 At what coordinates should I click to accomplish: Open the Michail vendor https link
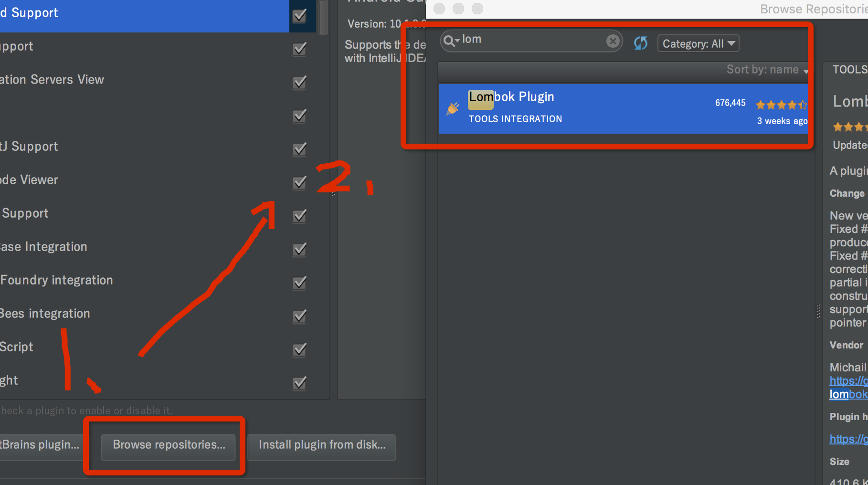(848, 381)
